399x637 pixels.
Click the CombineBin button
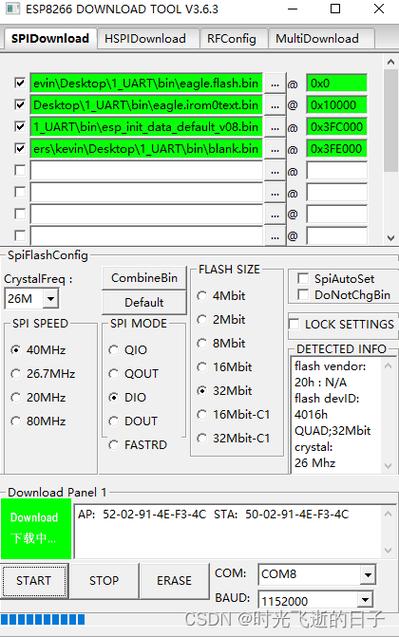coord(144,278)
